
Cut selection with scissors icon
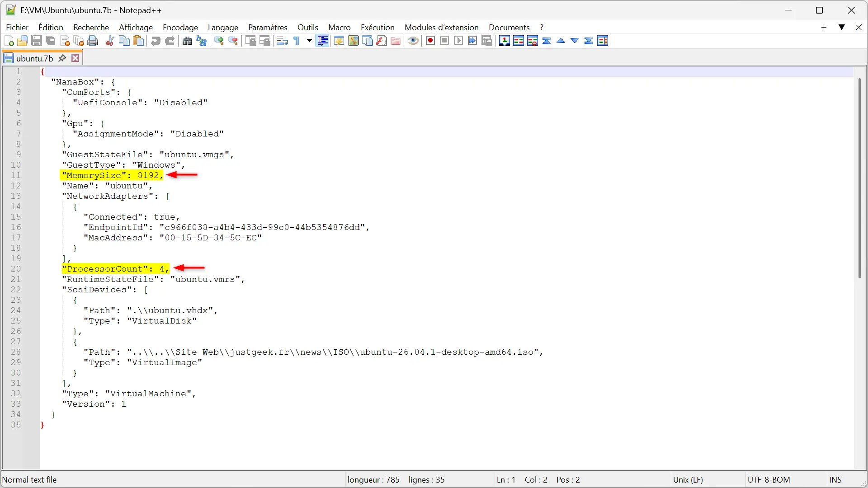click(110, 41)
